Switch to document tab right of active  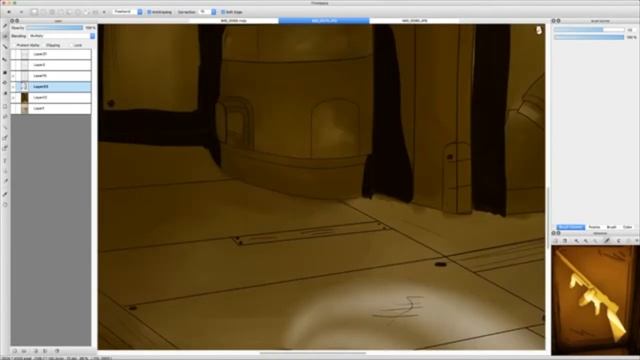tap(415, 20)
